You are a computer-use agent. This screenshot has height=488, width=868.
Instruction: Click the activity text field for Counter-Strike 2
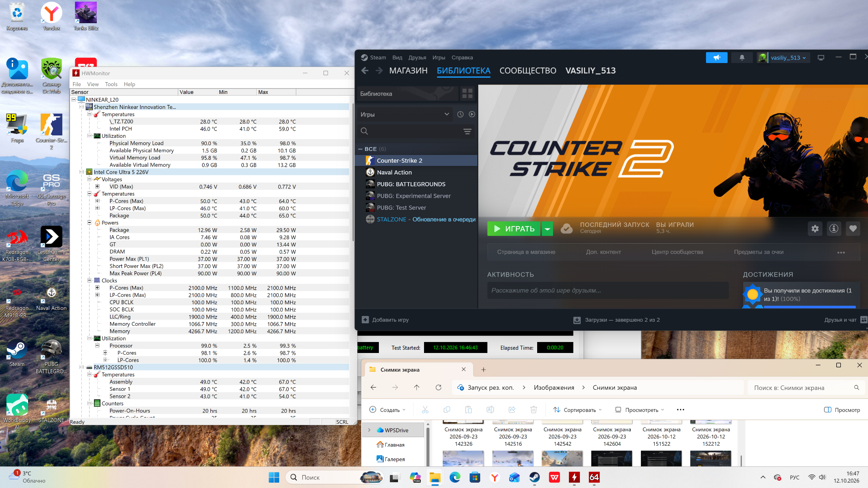click(608, 290)
